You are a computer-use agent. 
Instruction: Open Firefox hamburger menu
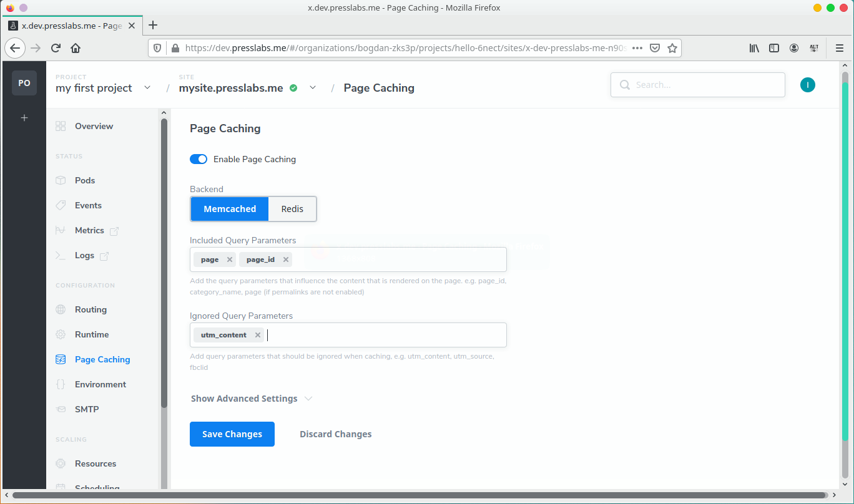pyautogui.click(x=840, y=48)
